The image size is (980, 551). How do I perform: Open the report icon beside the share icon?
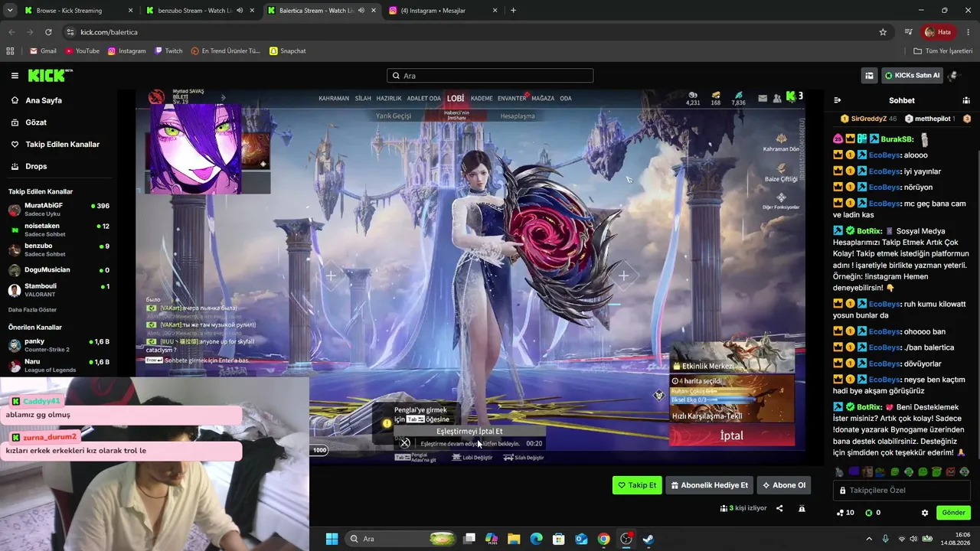[802, 508]
